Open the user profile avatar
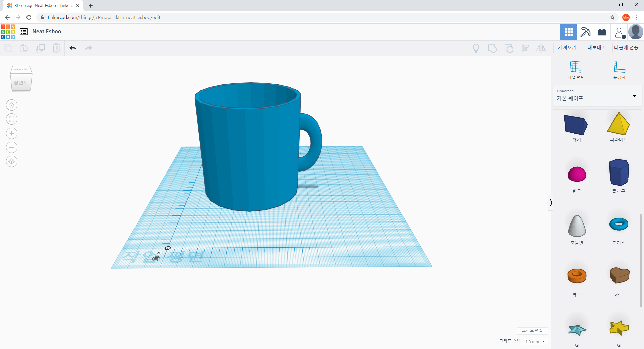Image resolution: width=644 pixels, height=349 pixels. coord(636,32)
